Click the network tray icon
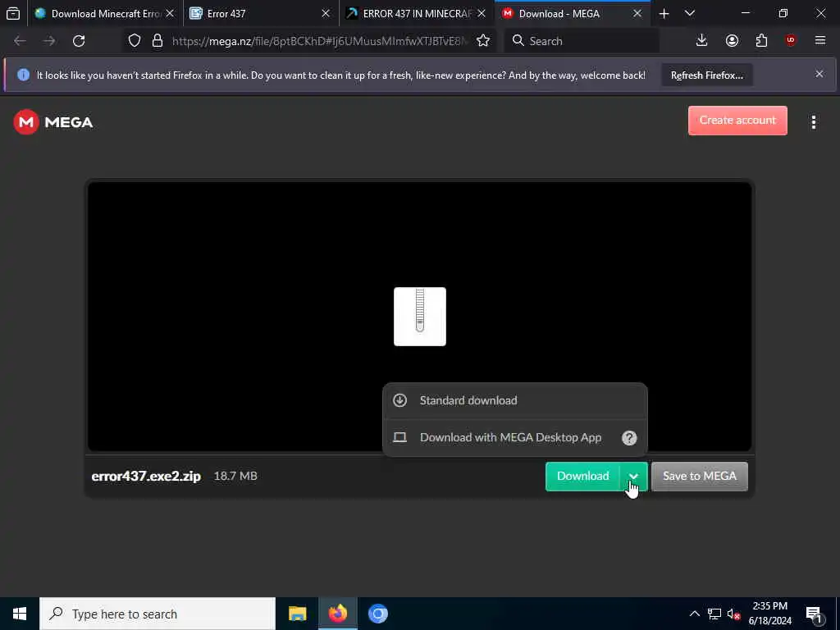 click(x=714, y=614)
